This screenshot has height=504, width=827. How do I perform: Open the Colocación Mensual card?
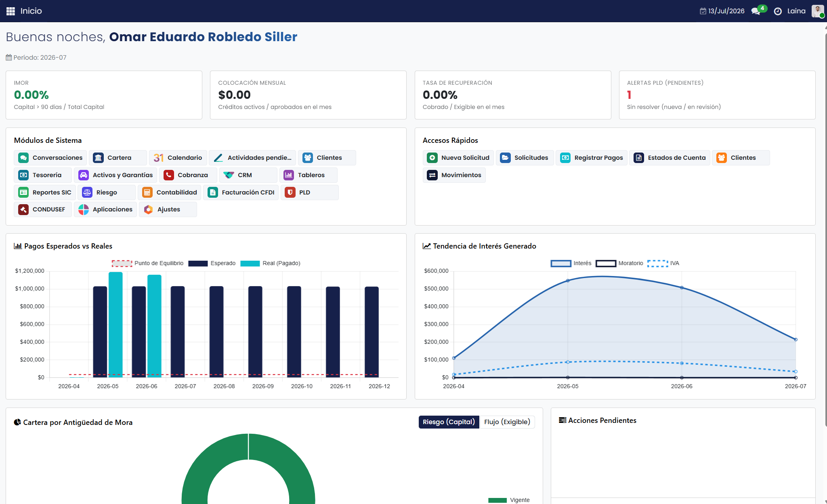point(308,95)
